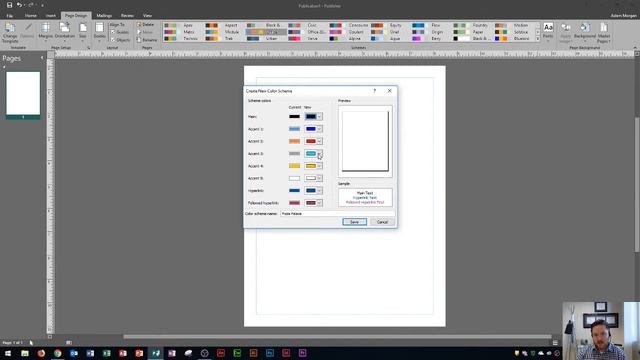640x360 pixels.
Task: Switch to the Insert tab
Action: pos(51,16)
